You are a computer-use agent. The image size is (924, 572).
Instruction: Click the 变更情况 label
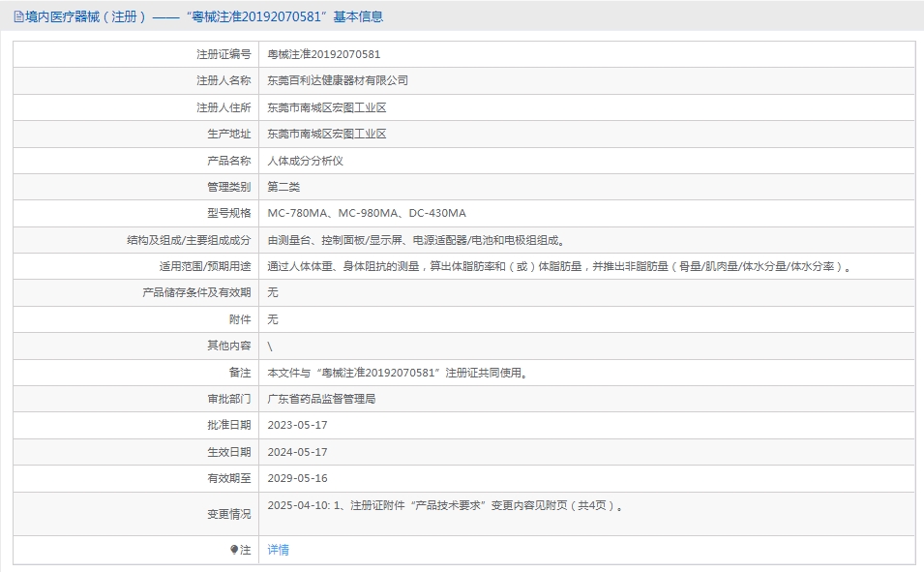pyautogui.click(x=228, y=514)
